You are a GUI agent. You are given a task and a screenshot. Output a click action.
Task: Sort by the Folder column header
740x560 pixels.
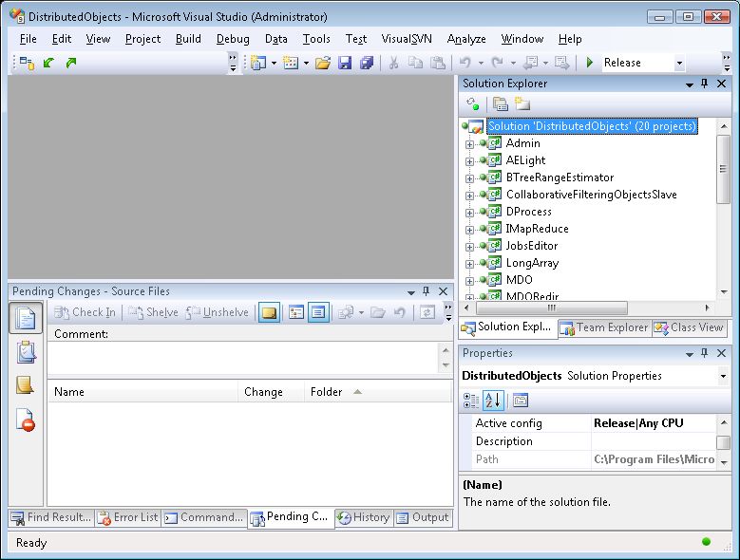coord(377,392)
